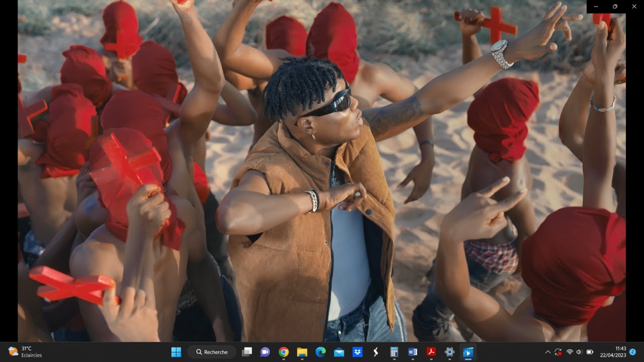Minimize the video player window
The height and width of the screenshot is (362, 644).
(596, 7)
